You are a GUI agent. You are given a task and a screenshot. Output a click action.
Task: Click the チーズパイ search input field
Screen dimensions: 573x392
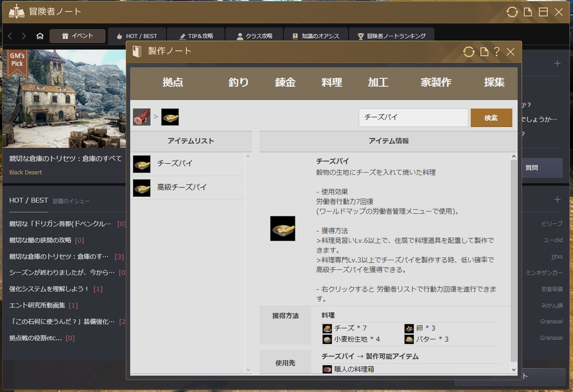(413, 118)
